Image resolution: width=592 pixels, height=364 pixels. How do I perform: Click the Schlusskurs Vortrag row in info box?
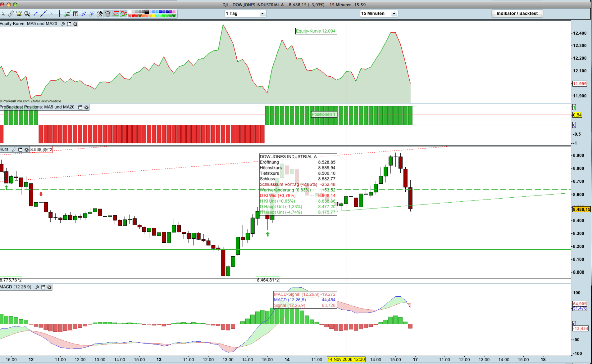pos(298,185)
